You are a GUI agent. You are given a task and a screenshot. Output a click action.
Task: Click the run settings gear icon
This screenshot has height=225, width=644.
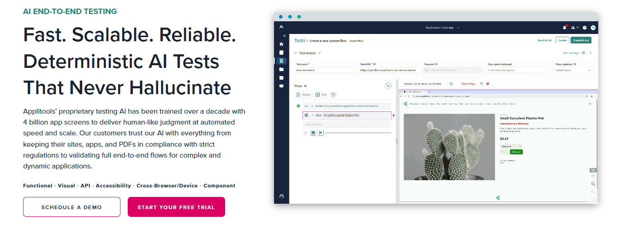coord(583,53)
